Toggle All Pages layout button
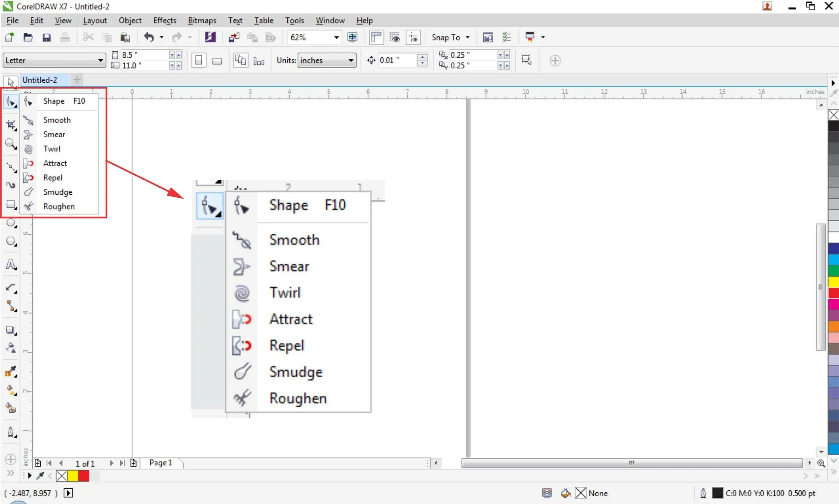This screenshot has height=504, width=839. pos(240,60)
